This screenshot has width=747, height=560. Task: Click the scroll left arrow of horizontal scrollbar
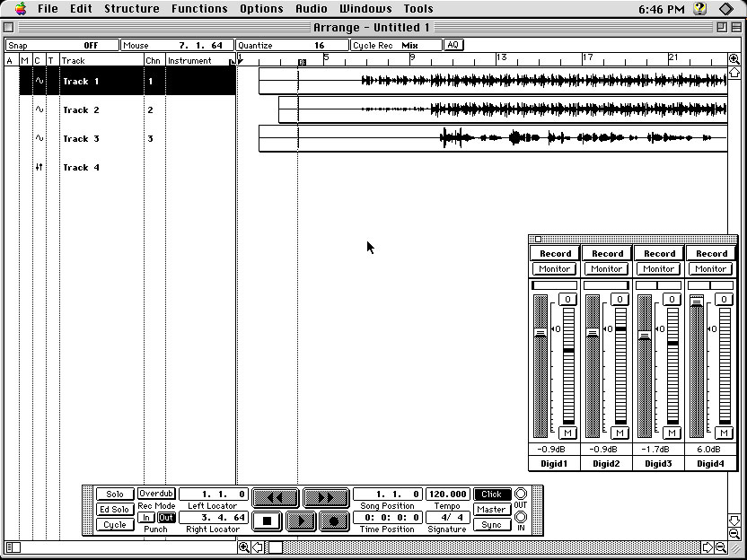tap(258, 547)
